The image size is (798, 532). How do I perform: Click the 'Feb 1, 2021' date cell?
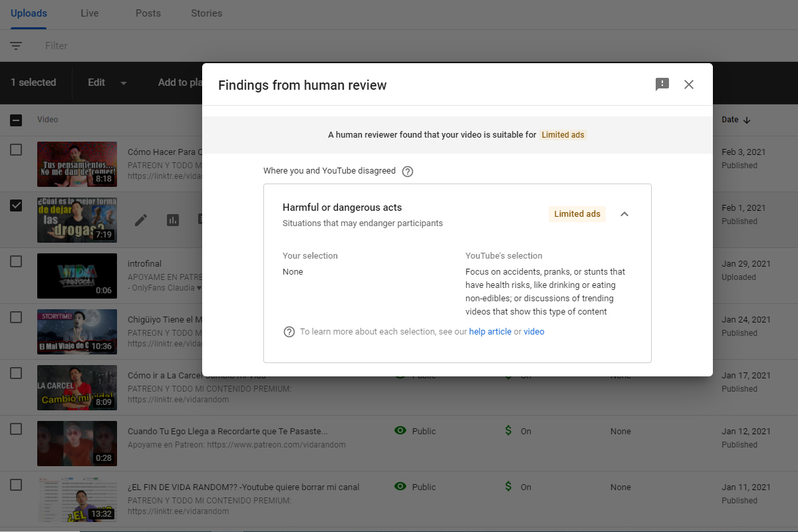click(743, 207)
